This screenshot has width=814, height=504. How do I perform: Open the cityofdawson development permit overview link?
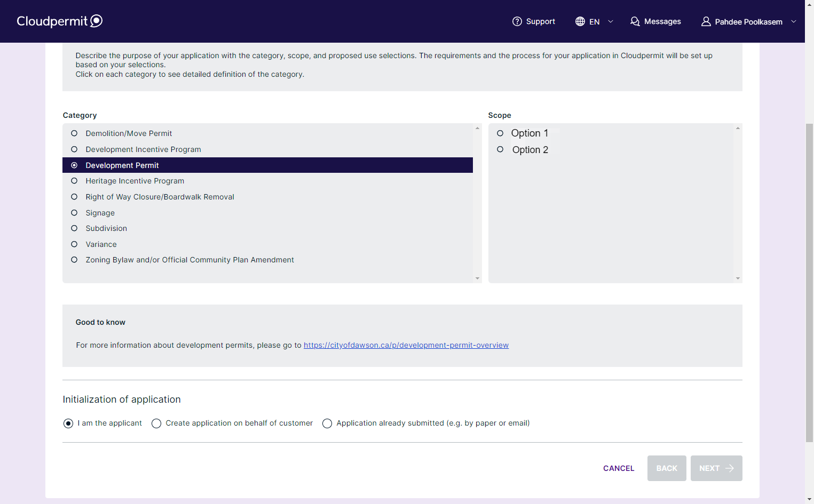406,345
